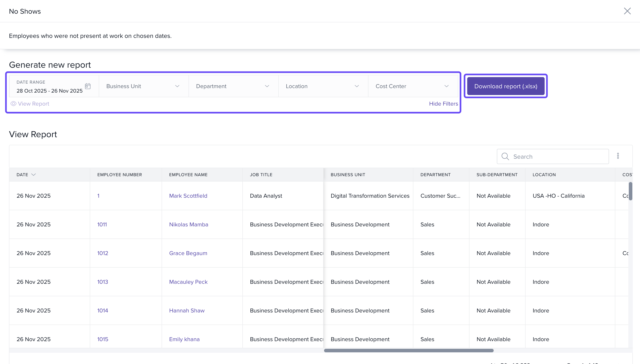The width and height of the screenshot is (640, 364).
Task: Click the Employee Name column header
Action: (x=188, y=175)
